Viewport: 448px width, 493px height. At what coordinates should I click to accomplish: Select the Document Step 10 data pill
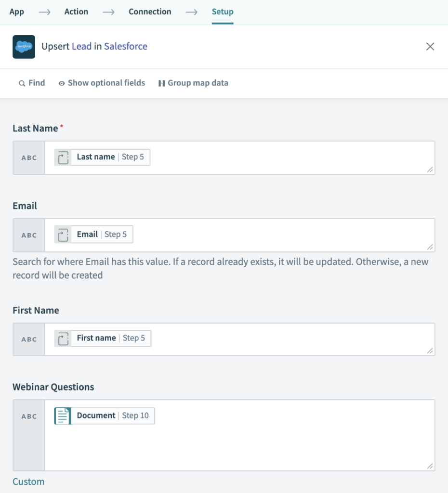(x=104, y=415)
